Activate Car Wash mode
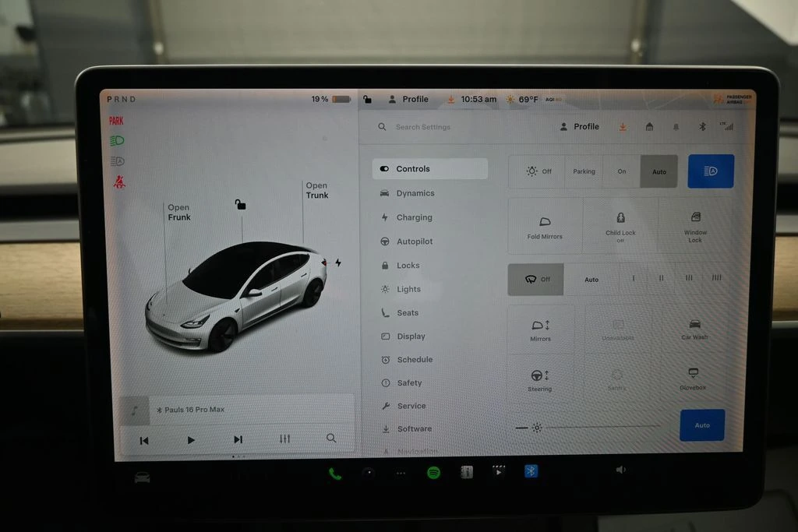 click(x=694, y=329)
